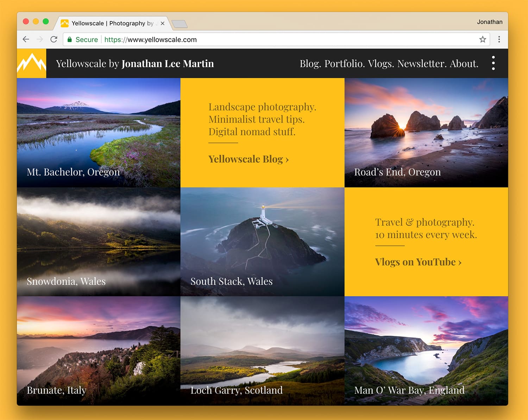The height and width of the screenshot is (420, 528).
Task: Open the Vlogs navigation link
Action: pyautogui.click(x=381, y=64)
